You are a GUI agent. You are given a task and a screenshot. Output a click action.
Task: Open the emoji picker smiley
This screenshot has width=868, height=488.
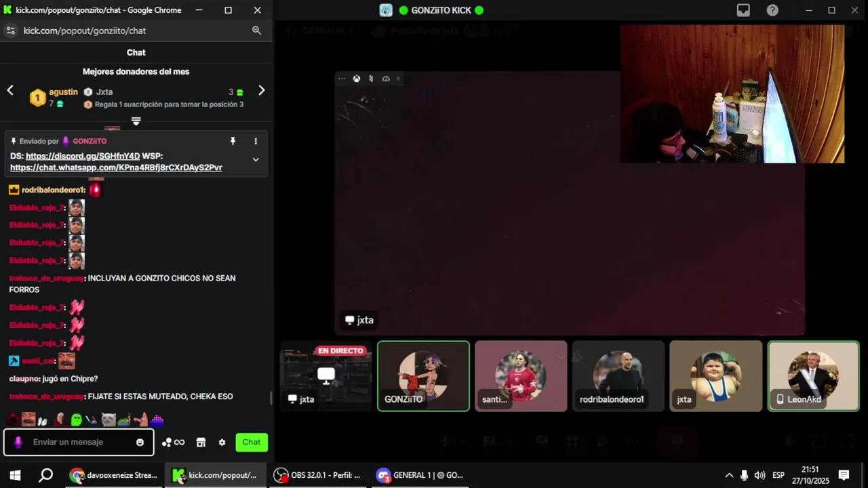click(140, 443)
